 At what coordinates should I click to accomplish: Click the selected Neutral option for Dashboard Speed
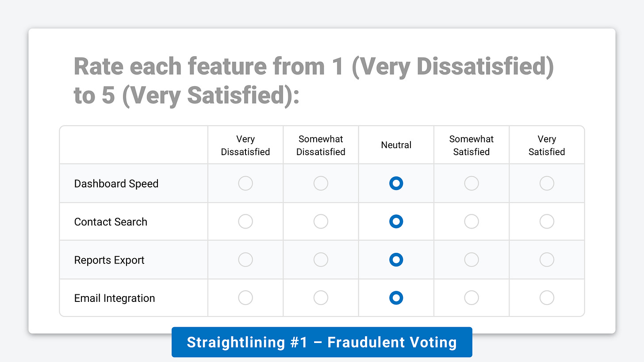[396, 183]
